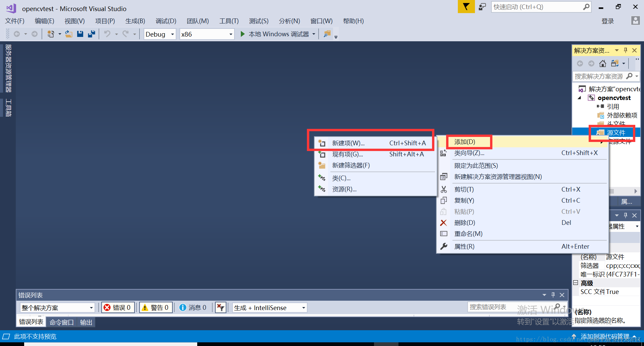Click the account avatar icon
The height and width of the screenshot is (346, 644).
click(x=635, y=21)
